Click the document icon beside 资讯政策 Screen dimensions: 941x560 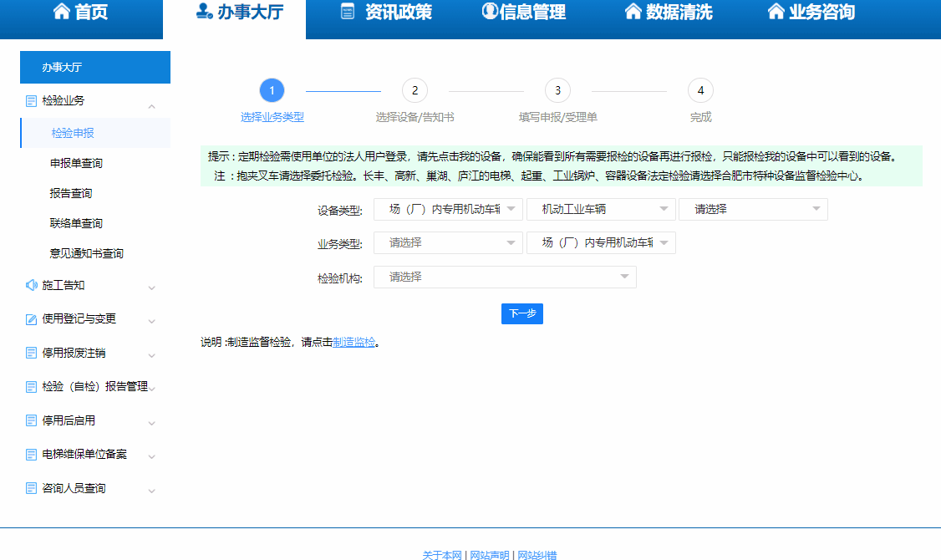[348, 11]
